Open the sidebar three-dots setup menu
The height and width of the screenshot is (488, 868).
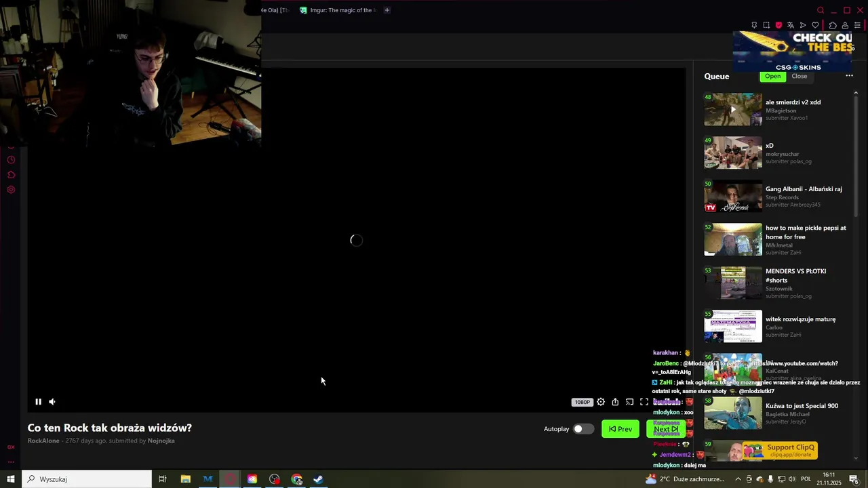coord(11,462)
